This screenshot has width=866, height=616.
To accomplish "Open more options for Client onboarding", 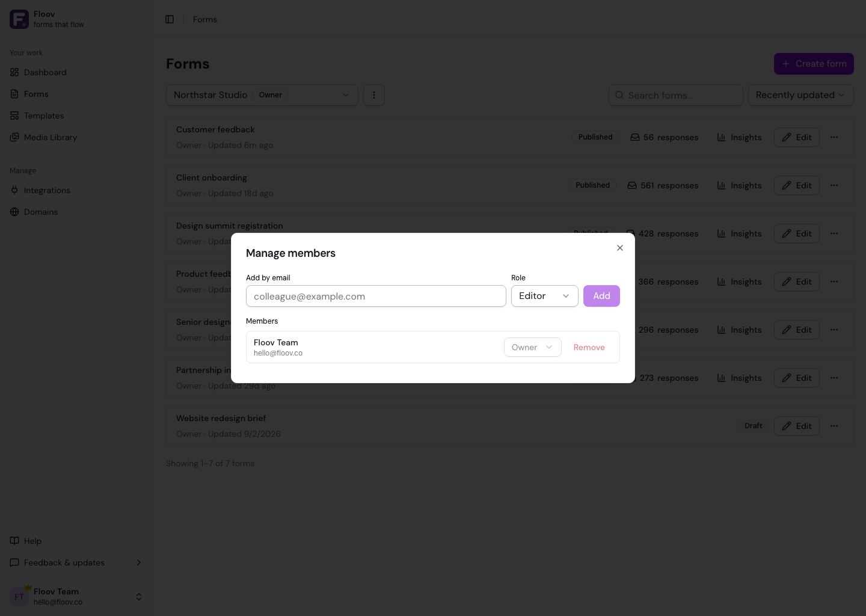I will [x=834, y=185].
